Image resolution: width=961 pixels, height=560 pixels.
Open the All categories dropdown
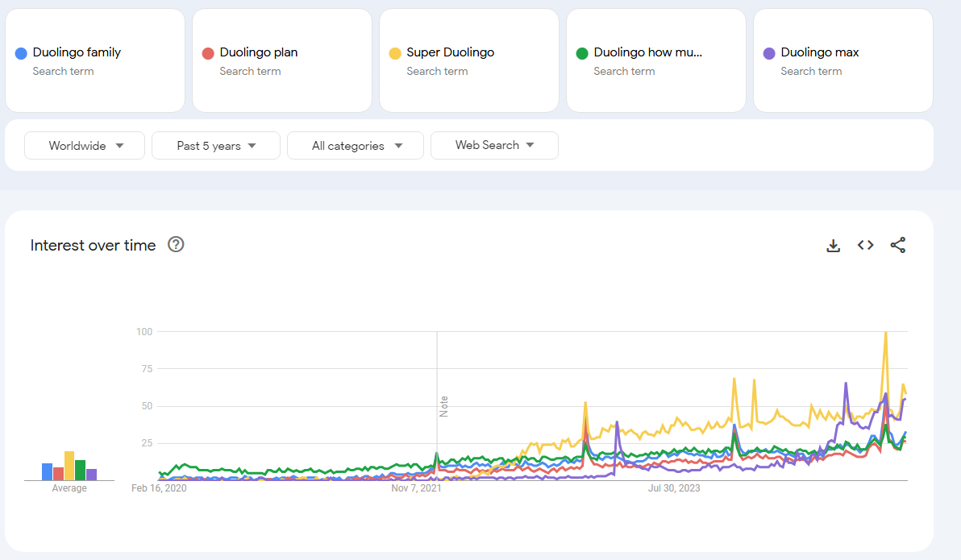(x=356, y=145)
